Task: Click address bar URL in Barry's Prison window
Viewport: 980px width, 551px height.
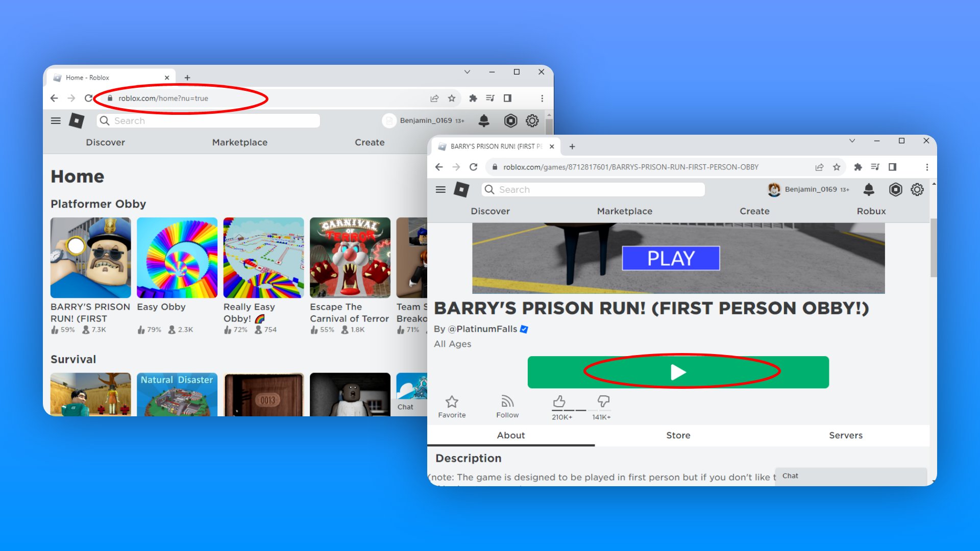Action: pos(631,167)
